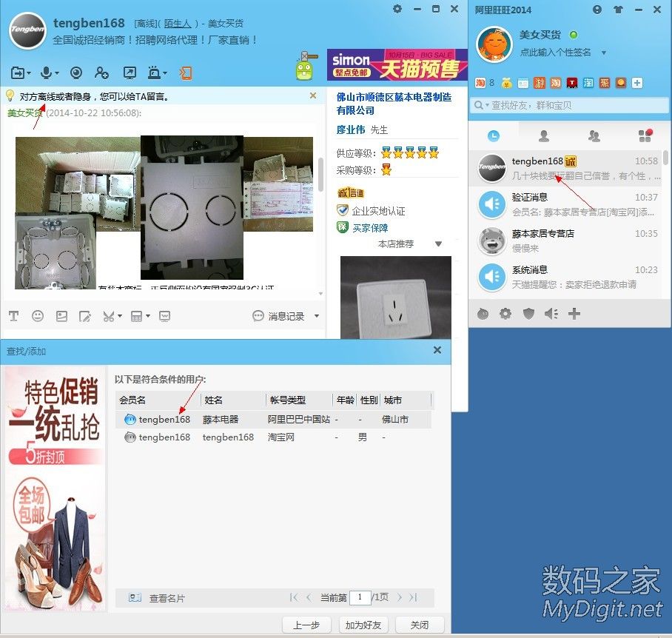Add tengben168 as friend via toolbar icon
Screen dimensions: 672x638
pos(101,73)
